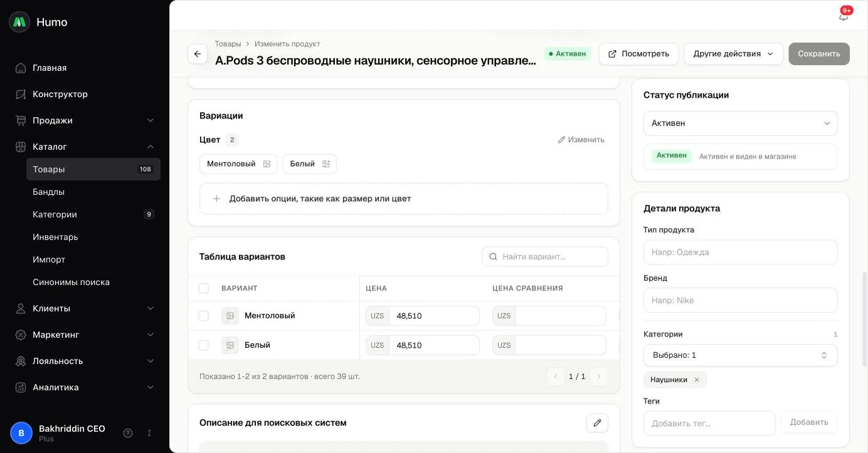Viewport: 868px width, 453px height.
Task: Remove the Наушники category tag
Action: click(696, 380)
